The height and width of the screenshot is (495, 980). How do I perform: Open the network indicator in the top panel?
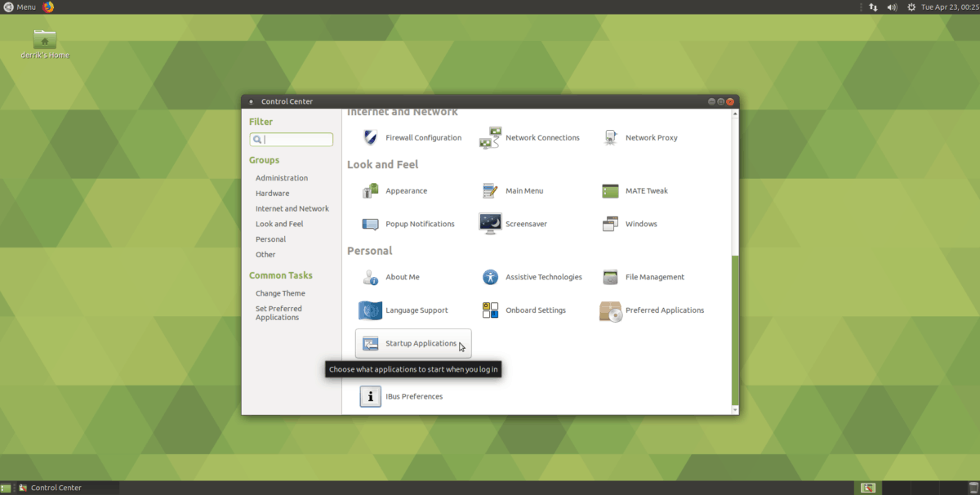(873, 7)
